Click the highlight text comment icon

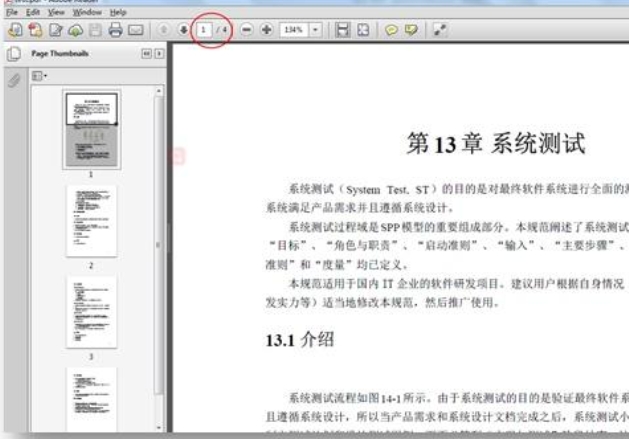tap(411, 30)
